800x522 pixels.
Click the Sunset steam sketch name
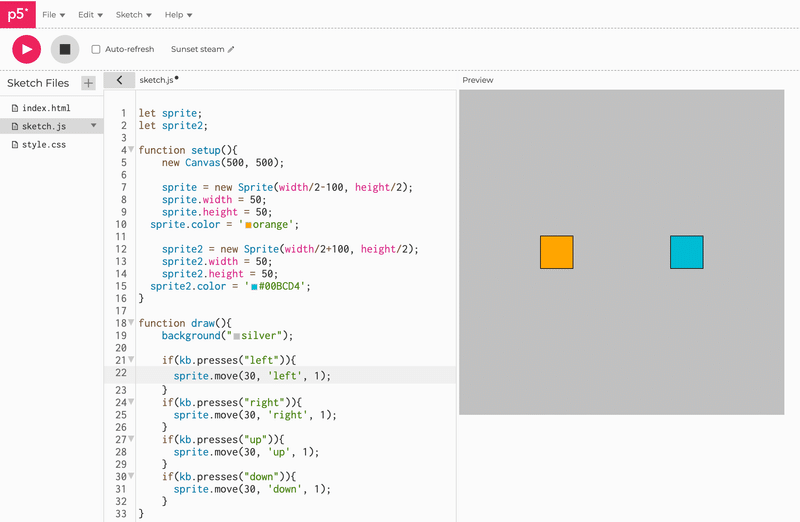(x=197, y=49)
